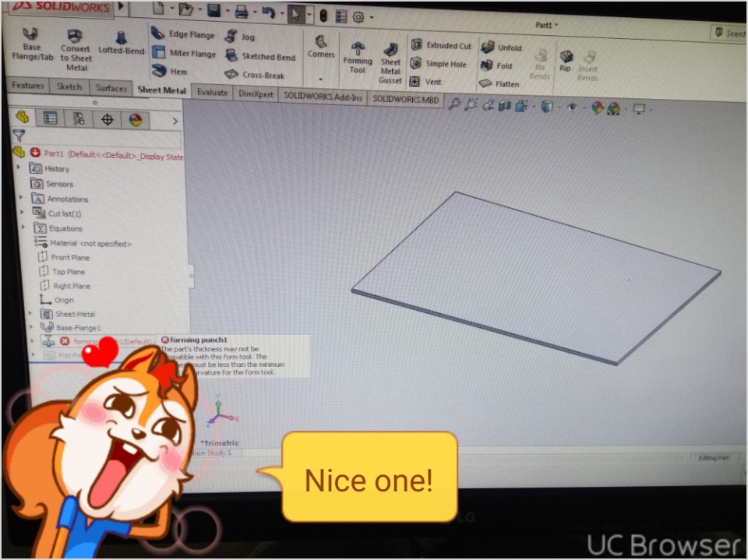The width and height of the screenshot is (748, 560).
Task: Click Sheet Metal Gusset
Action: pos(390,64)
